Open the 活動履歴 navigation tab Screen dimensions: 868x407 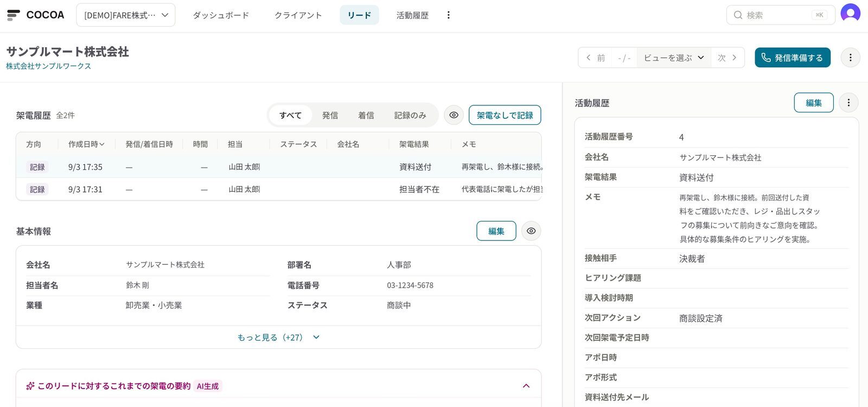(412, 15)
